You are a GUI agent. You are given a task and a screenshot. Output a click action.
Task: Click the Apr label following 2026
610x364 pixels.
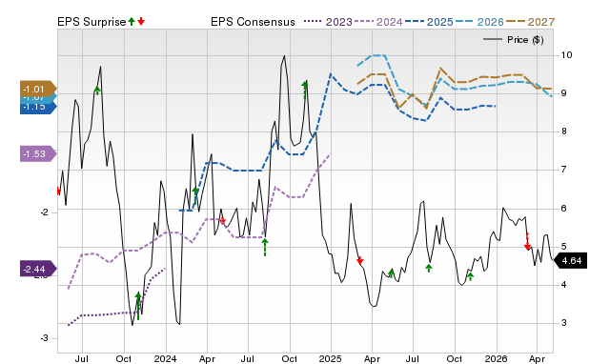coord(537,359)
